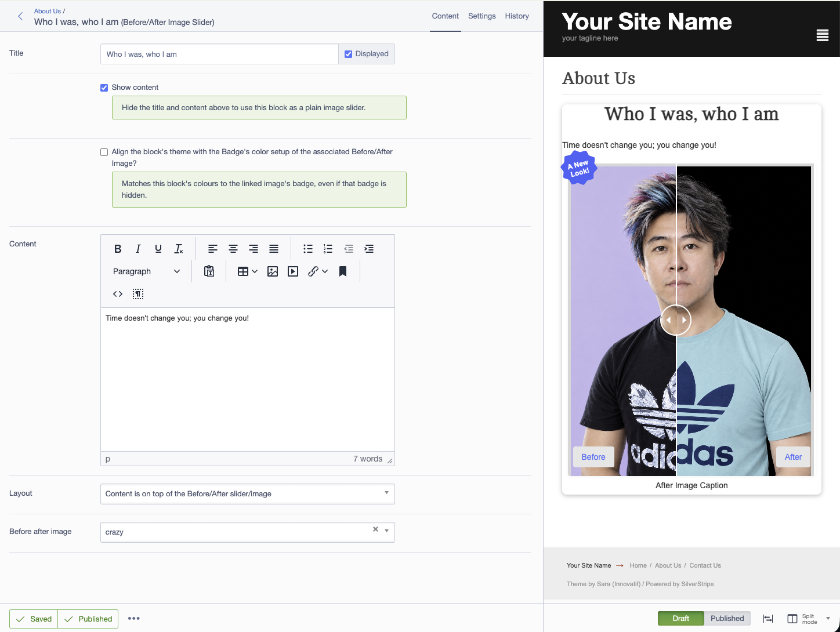Toggle the show blocks option
The image size is (840, 632).
click(x=138, y=294)
